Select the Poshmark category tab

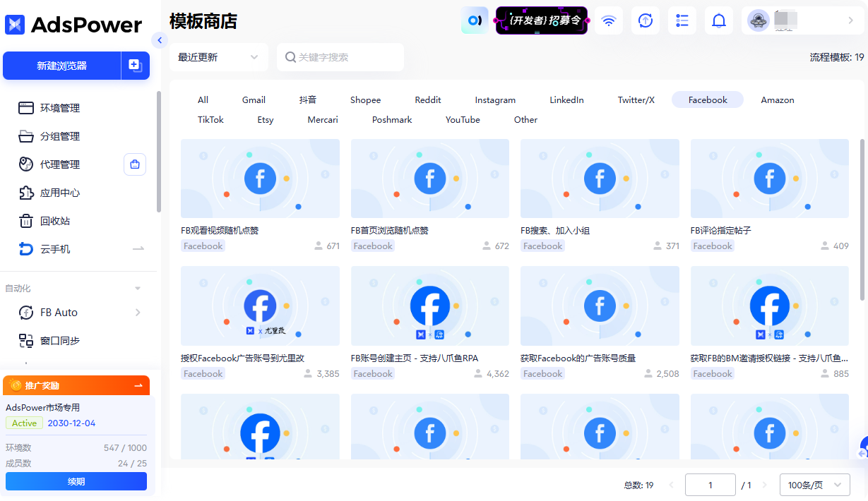pyautogui.click(x=392, y=119)
